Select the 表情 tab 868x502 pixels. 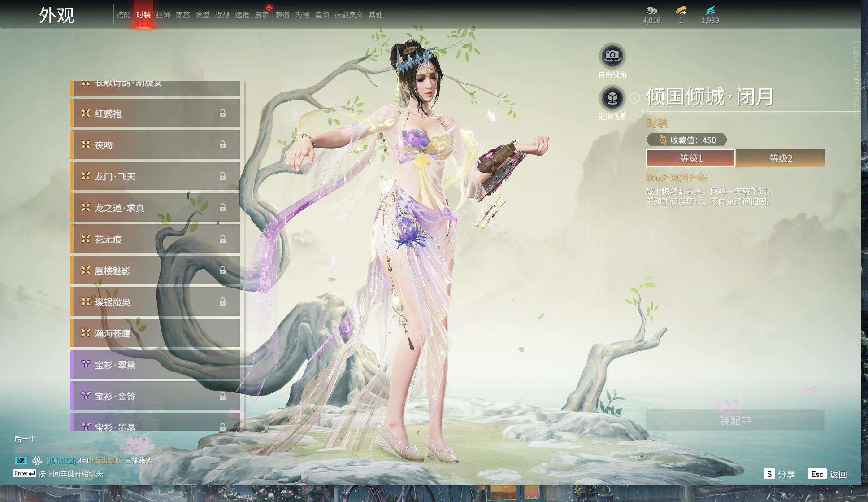point(282,15)
